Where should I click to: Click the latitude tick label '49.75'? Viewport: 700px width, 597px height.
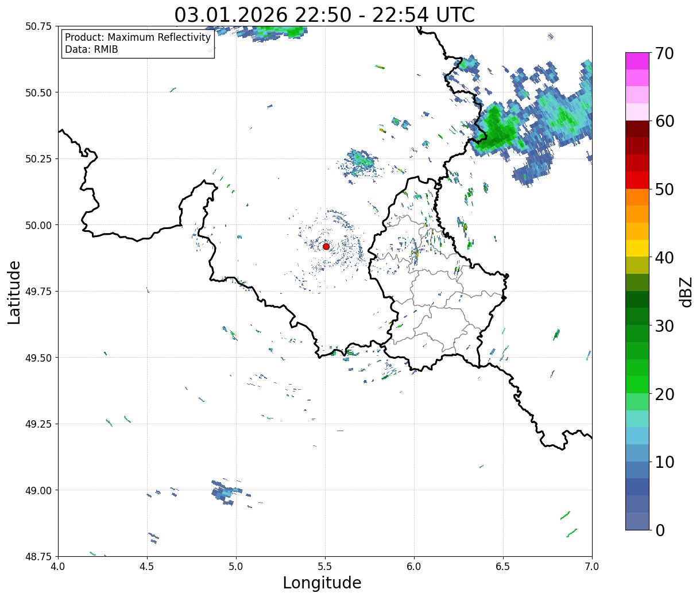click(38, 292)
